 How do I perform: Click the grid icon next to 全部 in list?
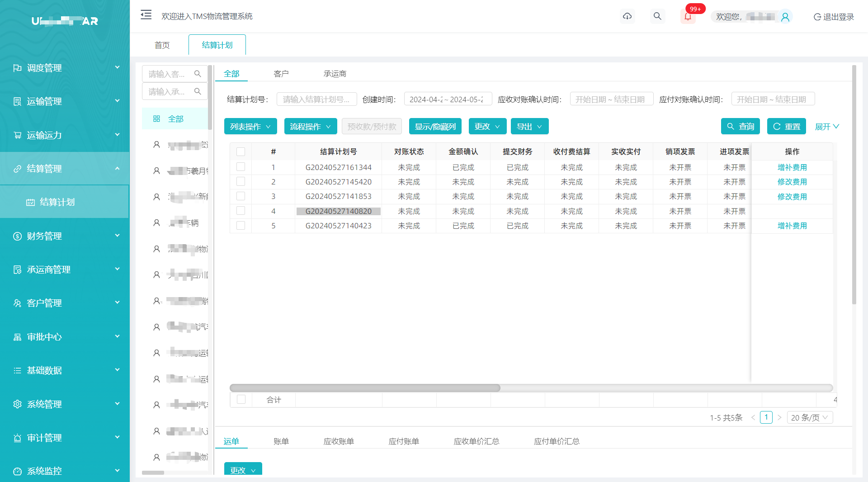tap(156, 118)
